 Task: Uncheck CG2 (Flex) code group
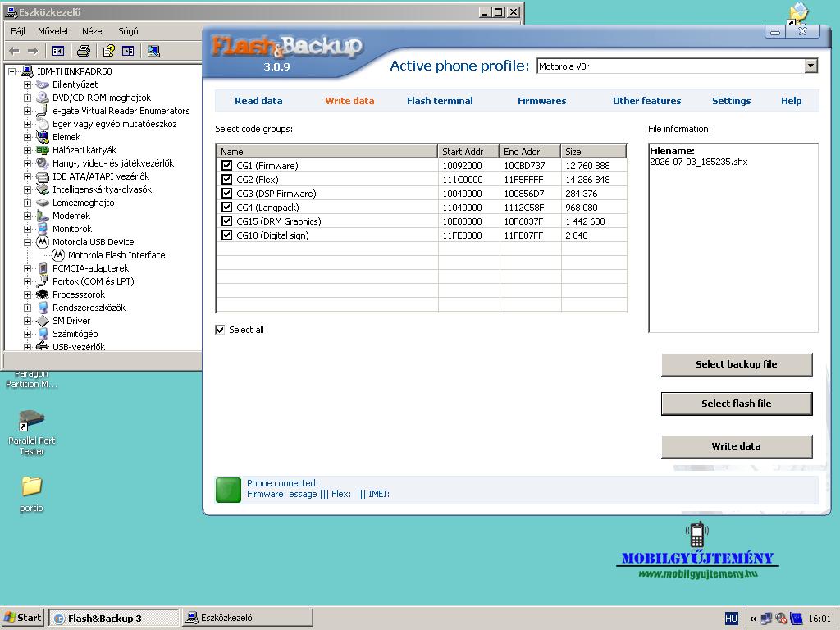click(x=226, y=180)
